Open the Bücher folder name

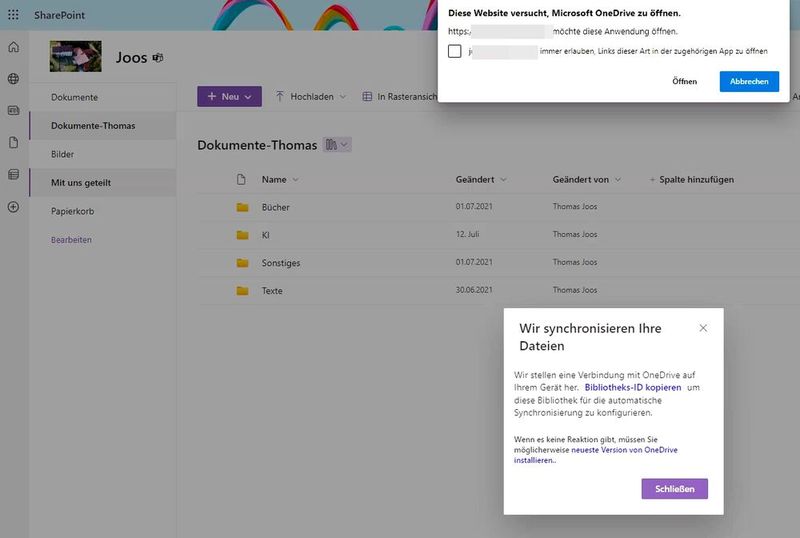pos(276,207)
